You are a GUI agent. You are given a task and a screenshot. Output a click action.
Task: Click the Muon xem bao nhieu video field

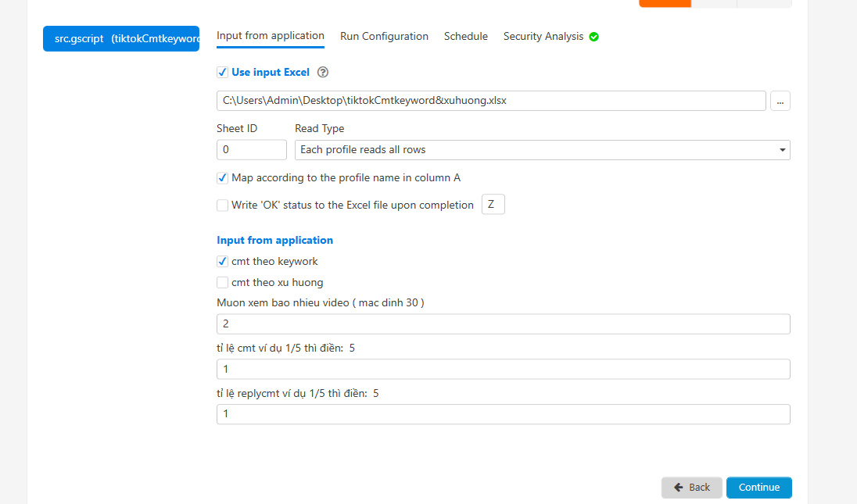[x=503, y=324]
